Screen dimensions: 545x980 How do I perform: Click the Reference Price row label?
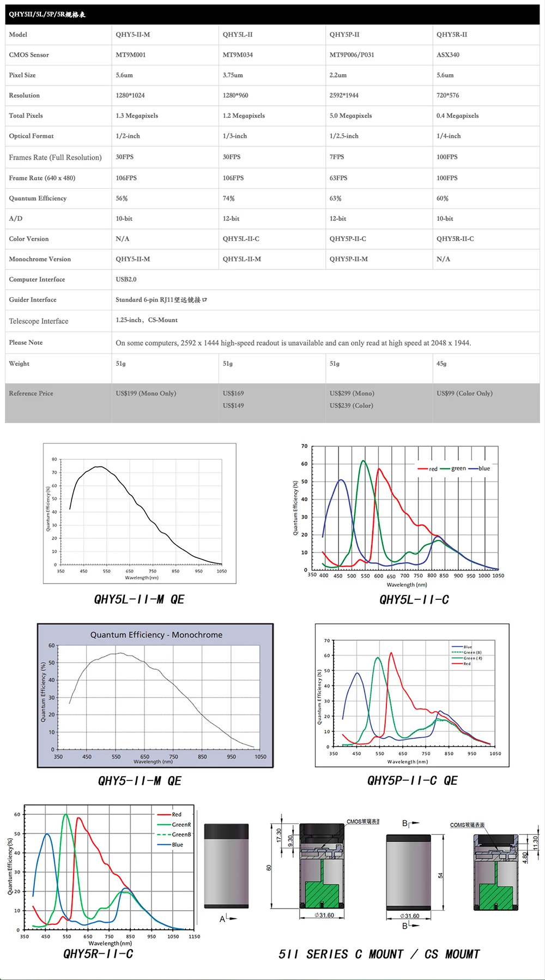[x=31, y=393]
